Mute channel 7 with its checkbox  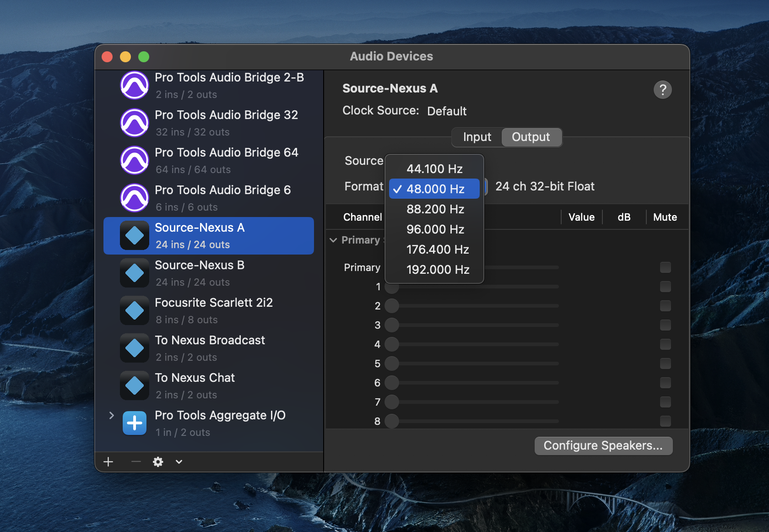[x=666, y=402]
